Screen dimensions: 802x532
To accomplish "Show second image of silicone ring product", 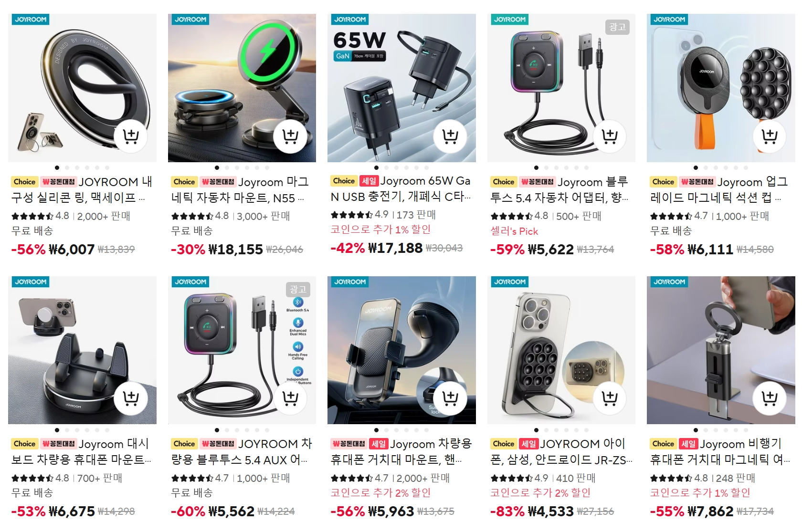I will 67,168.
